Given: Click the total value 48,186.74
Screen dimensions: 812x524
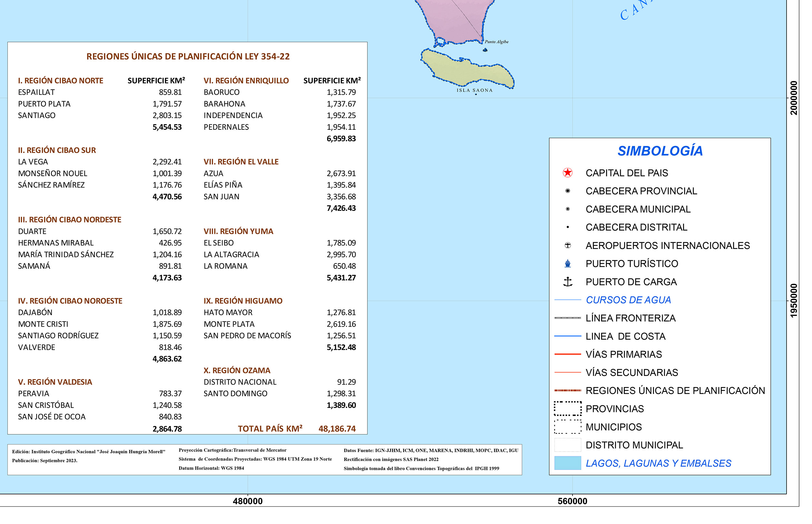Looking at the screenshot, I should click(337, 429).
